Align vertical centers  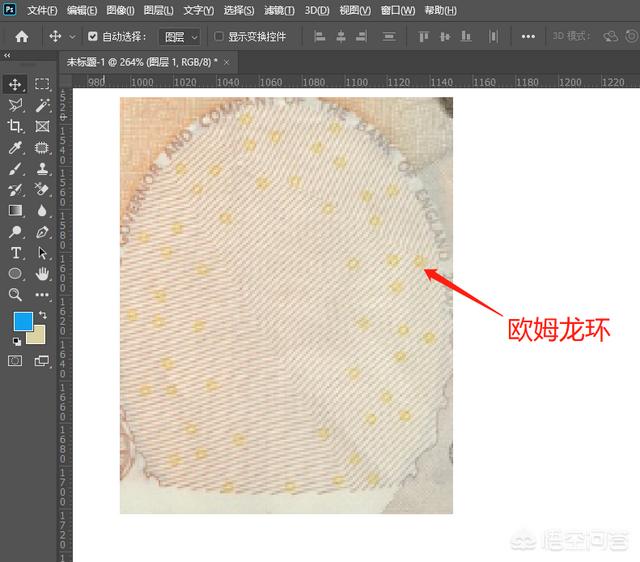445,37
